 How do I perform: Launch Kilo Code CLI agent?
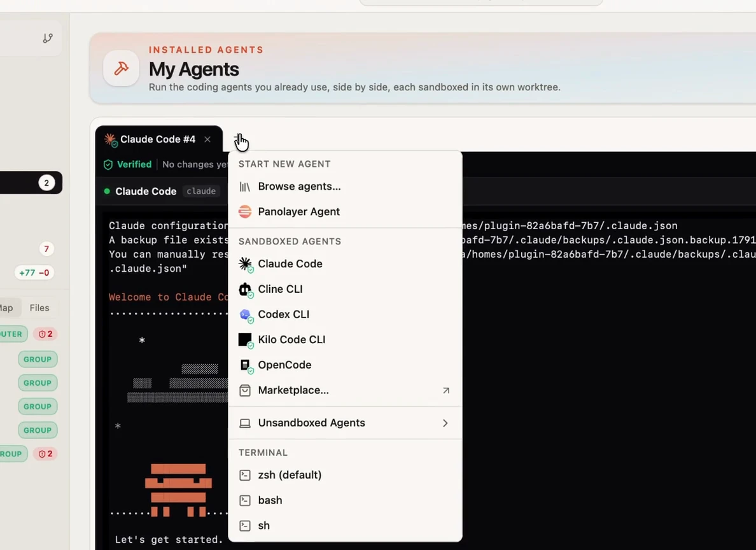[x=345, y=340]
